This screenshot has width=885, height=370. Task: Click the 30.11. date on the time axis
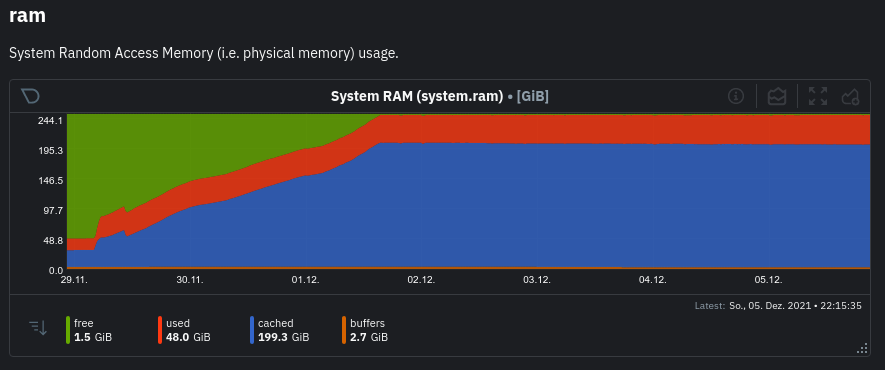(x=190, y=280)
